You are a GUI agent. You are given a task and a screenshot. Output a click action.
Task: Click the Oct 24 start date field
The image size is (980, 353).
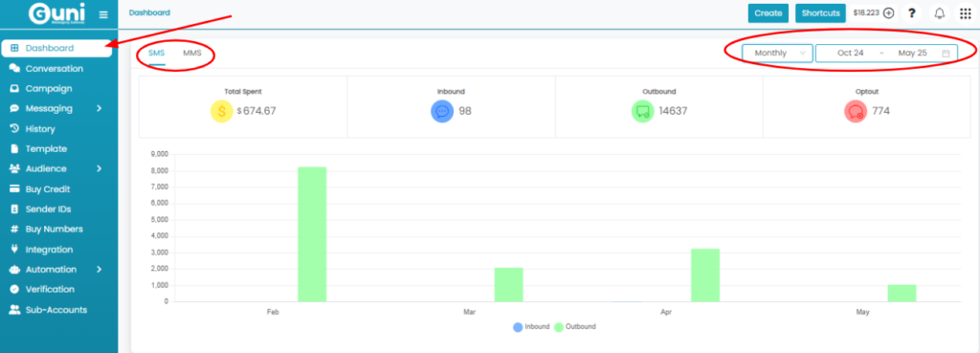click(x=850, y=54)
